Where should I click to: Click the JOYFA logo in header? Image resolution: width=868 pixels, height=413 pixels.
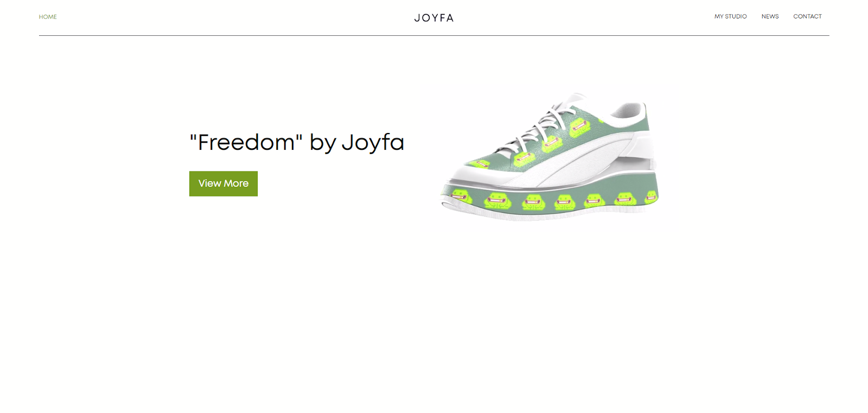434,18
